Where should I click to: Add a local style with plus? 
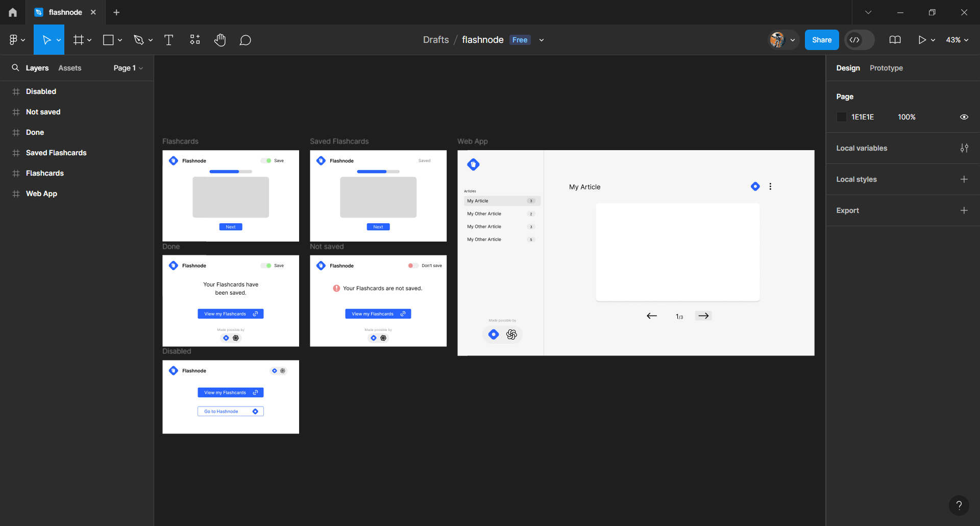coord(964,179)
